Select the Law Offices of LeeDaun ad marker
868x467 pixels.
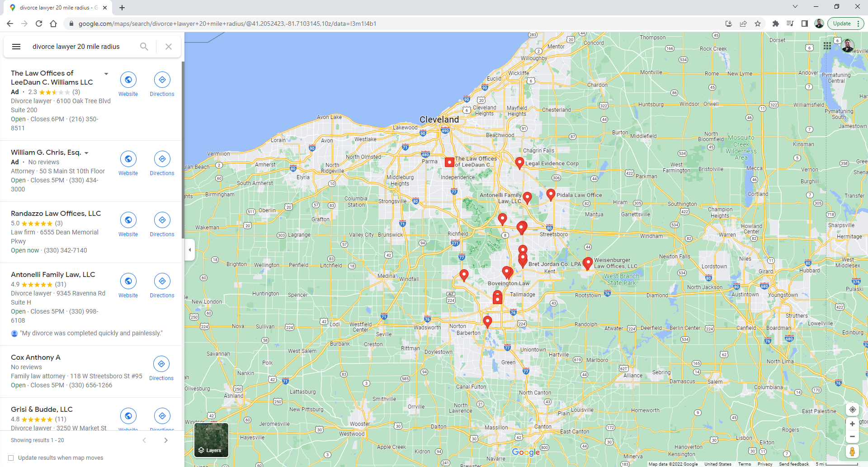coord(449,162)
